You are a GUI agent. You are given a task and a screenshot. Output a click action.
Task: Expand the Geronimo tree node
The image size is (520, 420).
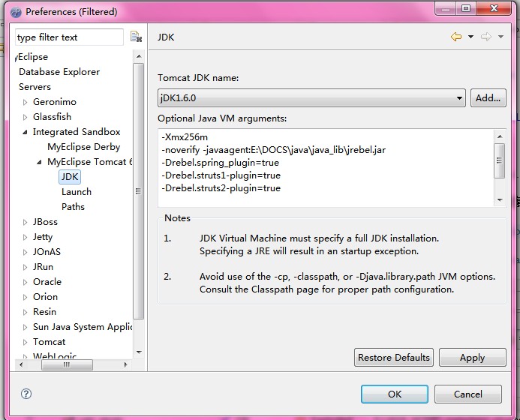pyautogui.click(x=25, y=102)
